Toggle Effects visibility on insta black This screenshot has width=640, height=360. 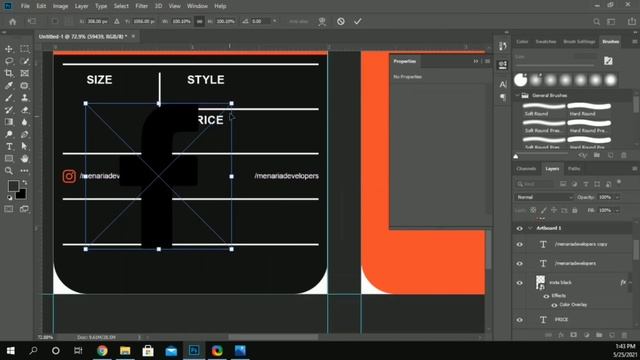click(x=546, y=296)
